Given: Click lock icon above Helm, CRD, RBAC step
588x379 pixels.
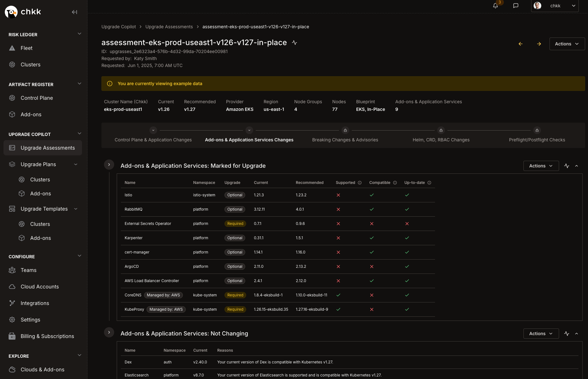Looking at the screenshot, I should (441, 130).
